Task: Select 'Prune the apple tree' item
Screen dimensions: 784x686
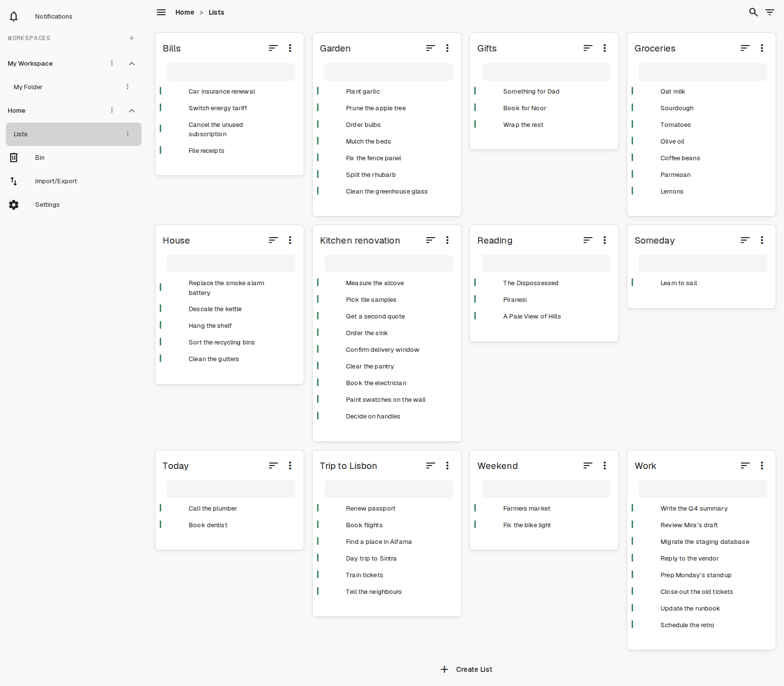Action: pos(376,108)
